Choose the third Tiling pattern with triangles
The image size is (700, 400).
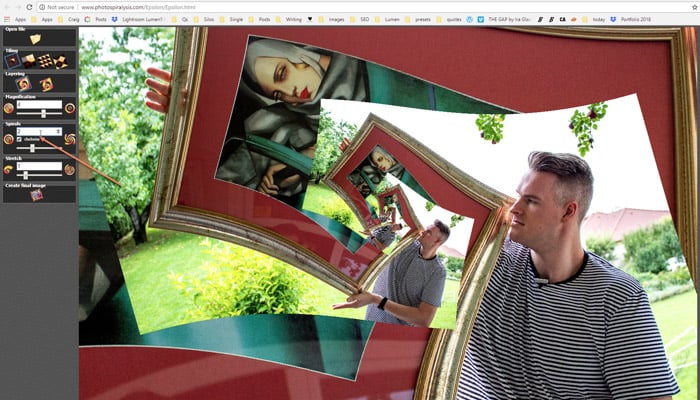[45, 61]
